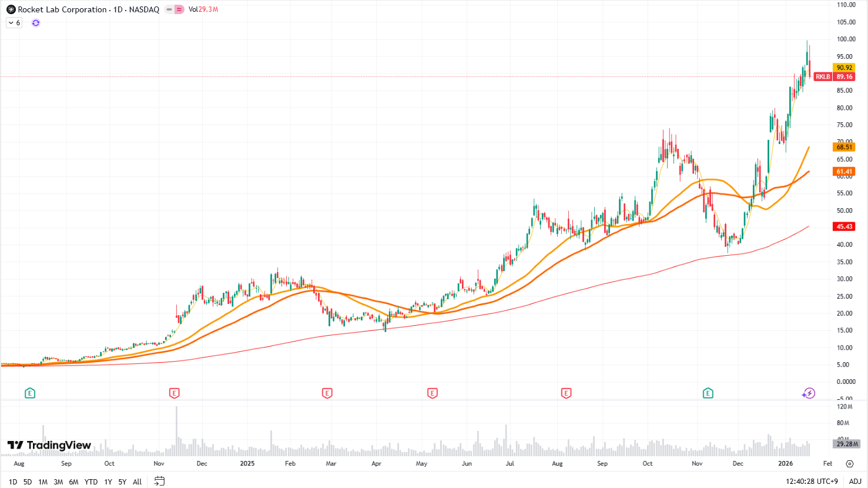The image size is (868, 488).
Task: Click the RKLB price label tag
Action: click(x=823, y=77)
